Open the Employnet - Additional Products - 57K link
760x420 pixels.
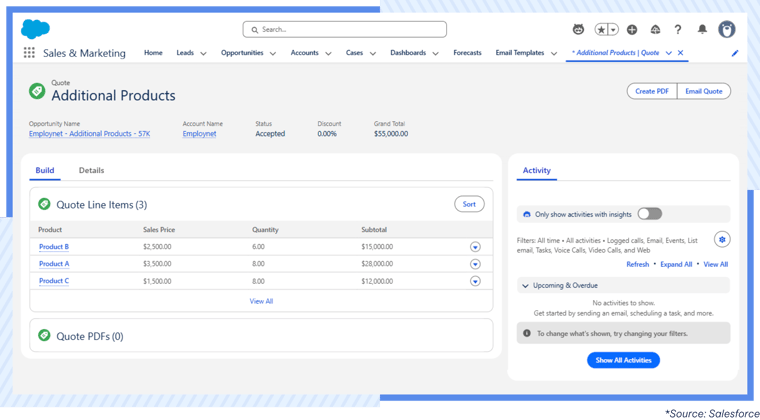[90, 134]
